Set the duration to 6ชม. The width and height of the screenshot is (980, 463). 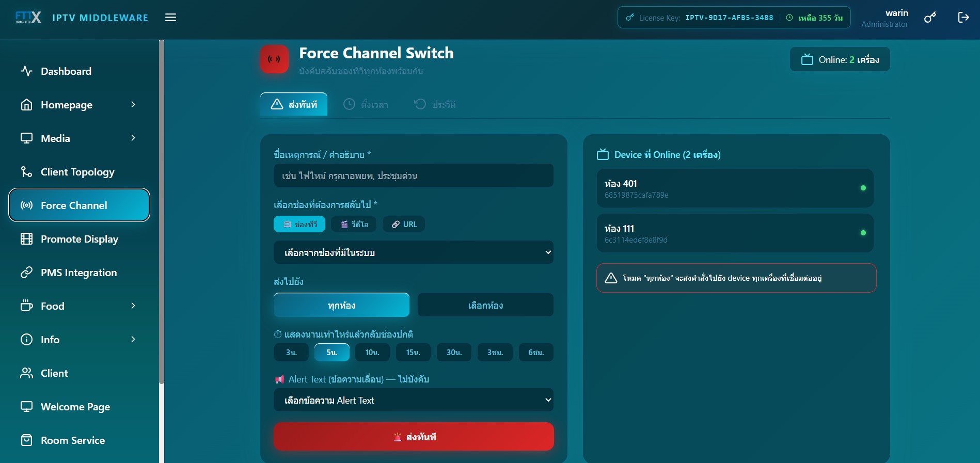(x=536, y=353)
